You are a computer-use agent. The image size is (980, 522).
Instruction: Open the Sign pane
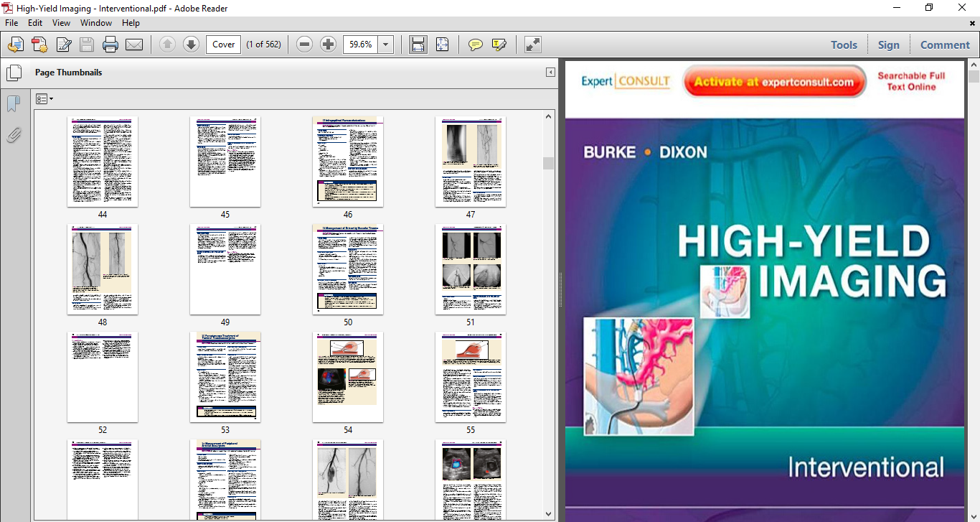pos(888,45)
